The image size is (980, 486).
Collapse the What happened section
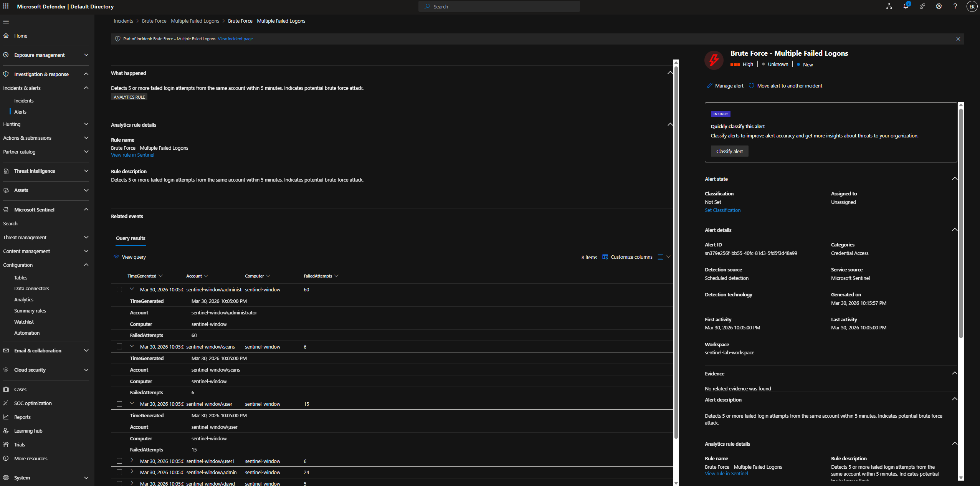pos(670,73)
